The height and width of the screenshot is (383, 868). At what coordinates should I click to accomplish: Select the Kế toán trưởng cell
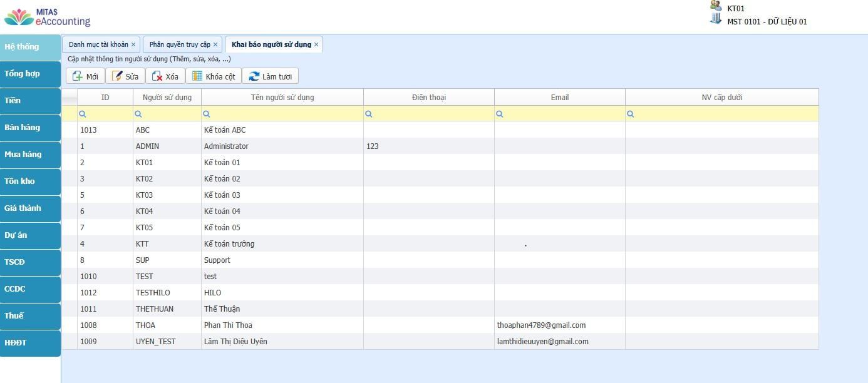(x=282, y=243)
